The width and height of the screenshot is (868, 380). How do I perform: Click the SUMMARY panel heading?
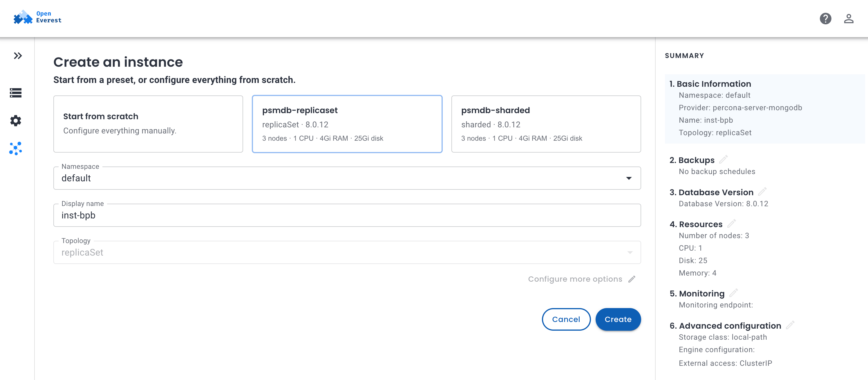click(x=684, y=56)
